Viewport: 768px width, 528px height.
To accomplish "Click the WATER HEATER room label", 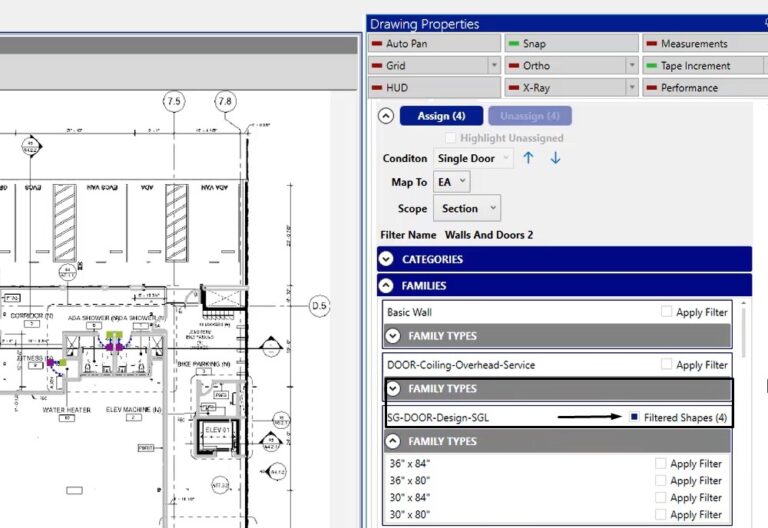I will coord(67,410).
